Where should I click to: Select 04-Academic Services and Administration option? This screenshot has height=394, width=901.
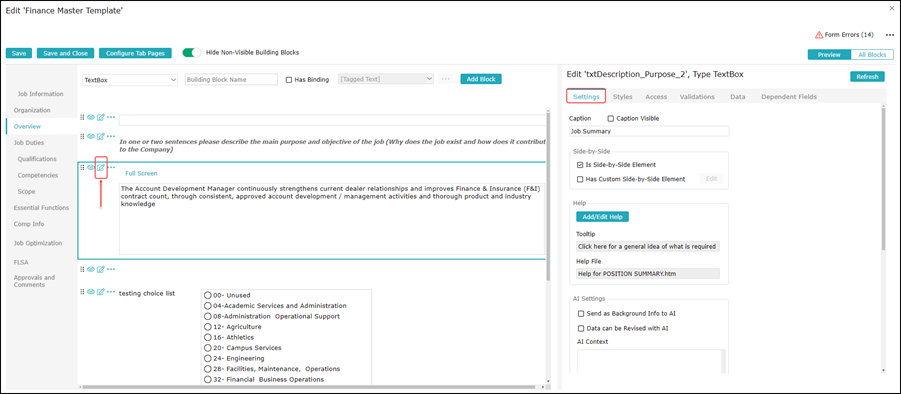coord(208,306)
